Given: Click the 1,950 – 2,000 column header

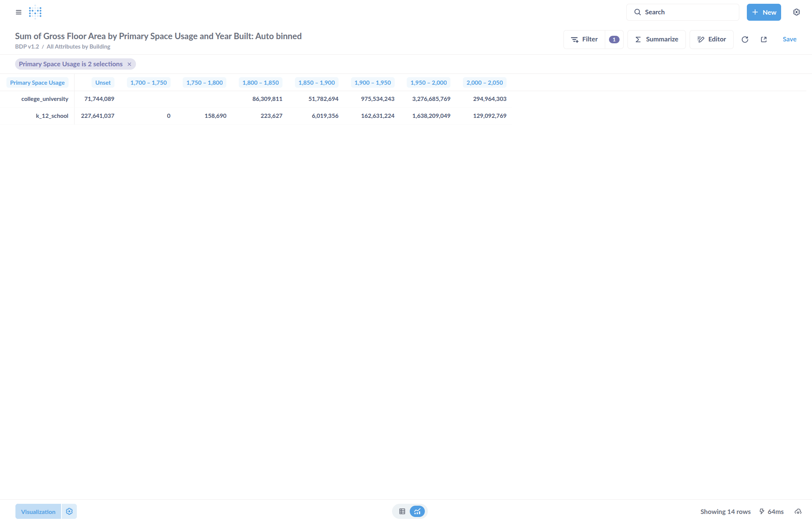Looking at the screenshot, I should coord(428,82).
